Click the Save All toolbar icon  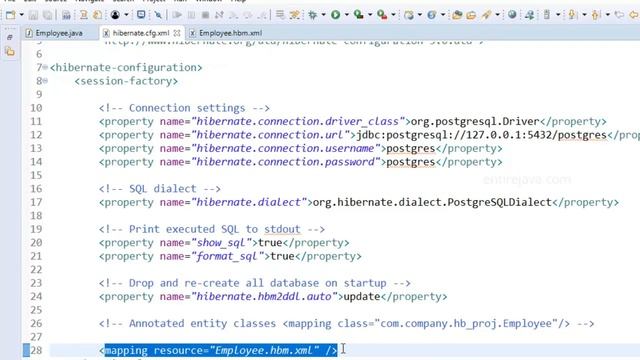click(48, 15)
